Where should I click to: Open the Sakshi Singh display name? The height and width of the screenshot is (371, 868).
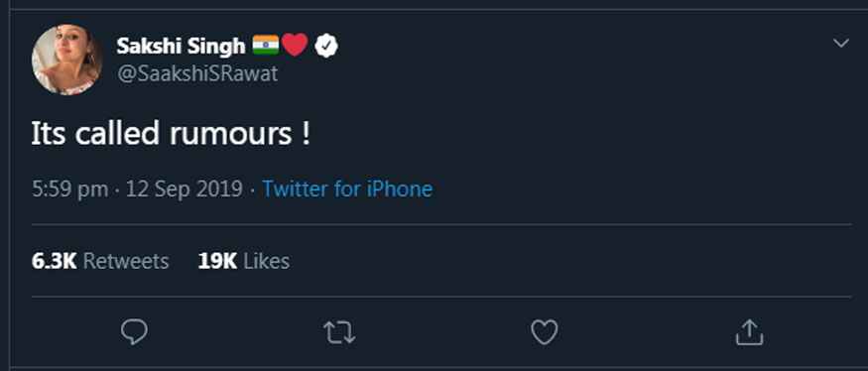point(181,47)
